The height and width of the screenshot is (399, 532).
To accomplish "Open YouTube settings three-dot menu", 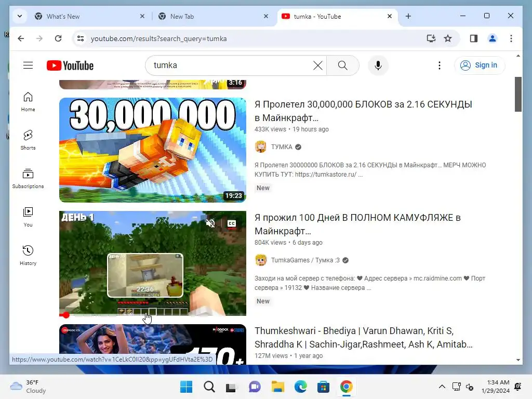I will tap(440, 65).
